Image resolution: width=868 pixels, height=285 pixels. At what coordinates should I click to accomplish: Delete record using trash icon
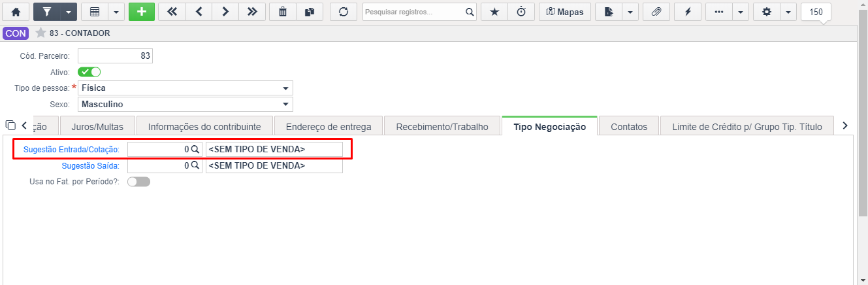[283, 12]
